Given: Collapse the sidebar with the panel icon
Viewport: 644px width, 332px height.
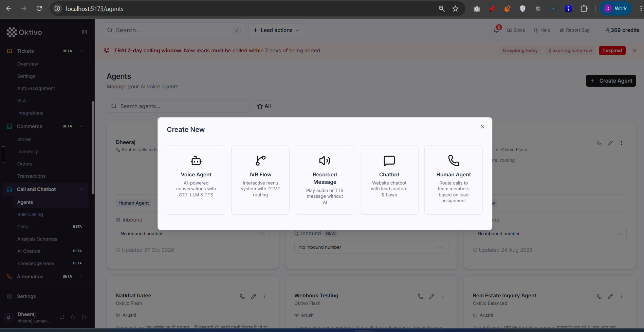Looking at the screenshot, I should [85, 32].
